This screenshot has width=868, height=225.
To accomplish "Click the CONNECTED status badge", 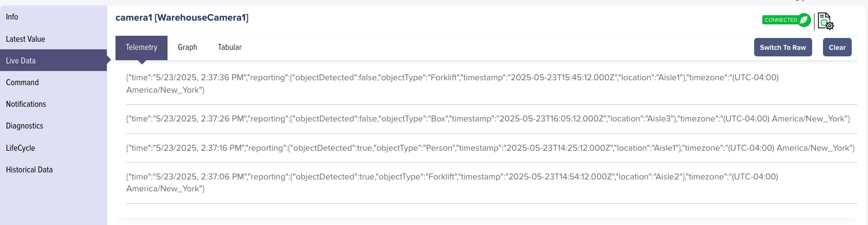I will coord(781,20).
